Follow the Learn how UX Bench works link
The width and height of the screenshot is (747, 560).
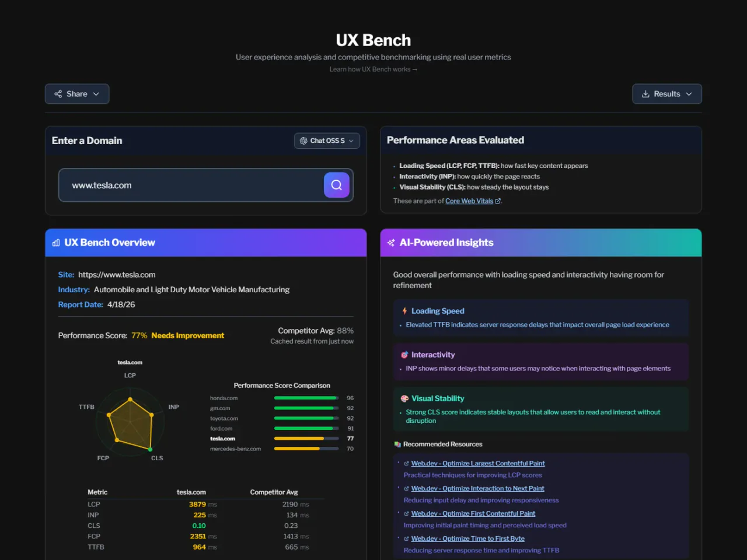tap(373, 69)
